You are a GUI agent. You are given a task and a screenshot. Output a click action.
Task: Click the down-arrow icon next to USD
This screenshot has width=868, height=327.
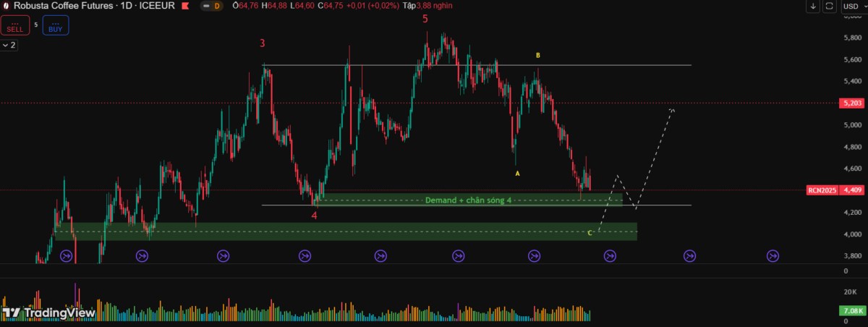pyautogui.click(x=813, y=6)
